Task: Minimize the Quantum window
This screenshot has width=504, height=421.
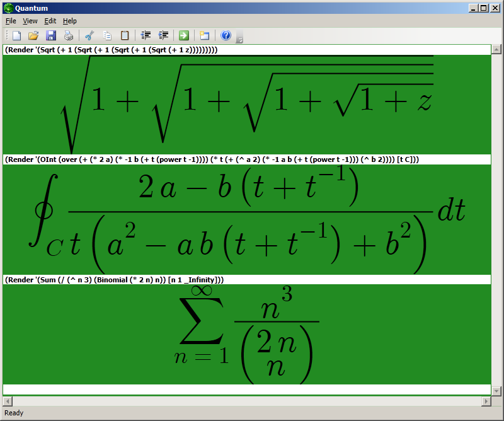Action: [473, 8]
